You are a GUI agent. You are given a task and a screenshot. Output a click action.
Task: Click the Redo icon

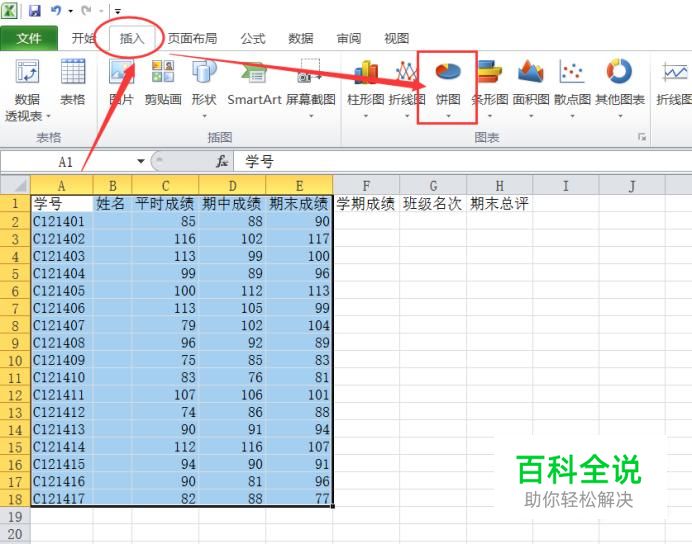pos(86,10)
